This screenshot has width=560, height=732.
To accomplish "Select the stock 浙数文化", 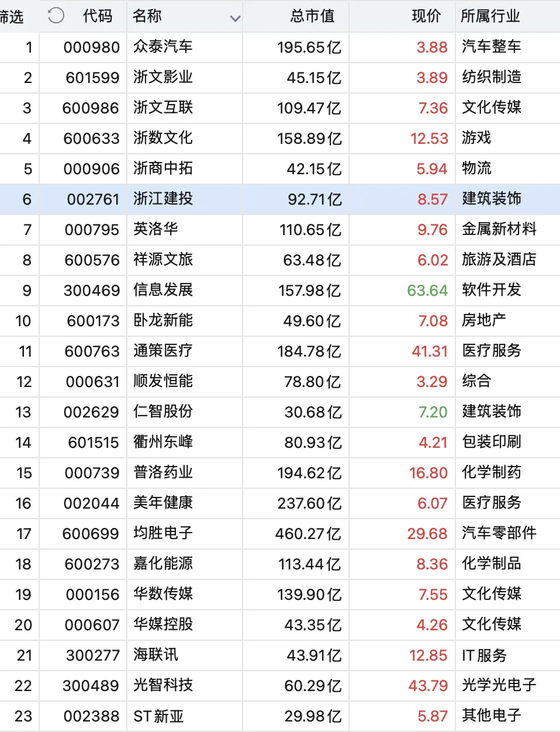I will (163, 138).
